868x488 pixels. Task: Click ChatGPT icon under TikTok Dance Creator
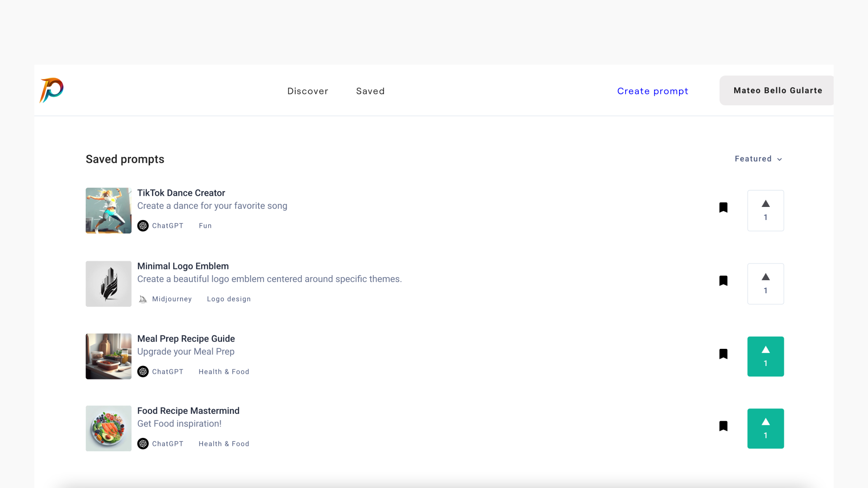pyautogui.click(x=143, y=225)
